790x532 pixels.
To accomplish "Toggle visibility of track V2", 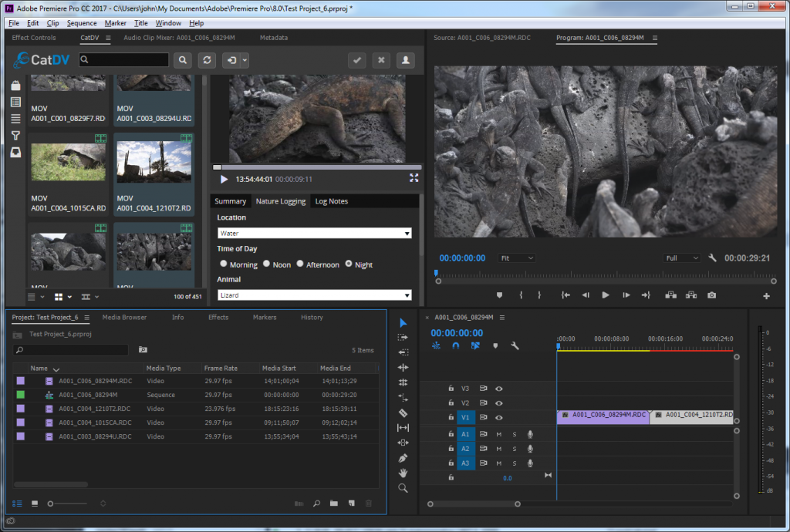I will coord(499,403).
